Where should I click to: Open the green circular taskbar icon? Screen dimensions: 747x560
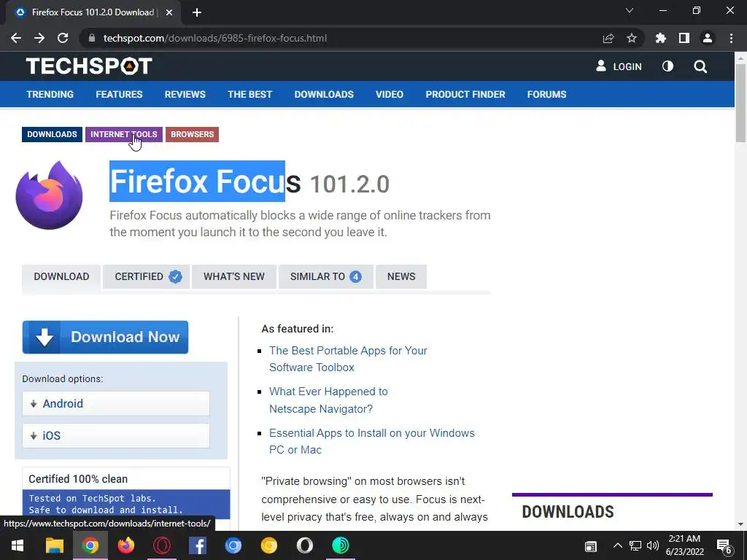coord(340,545)
